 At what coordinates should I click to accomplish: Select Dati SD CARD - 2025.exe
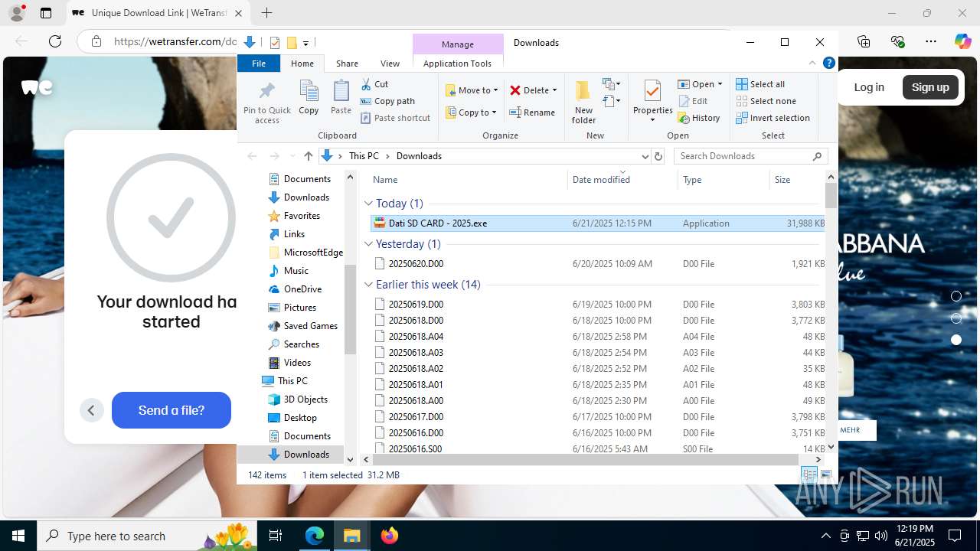(x=597, y=223)
